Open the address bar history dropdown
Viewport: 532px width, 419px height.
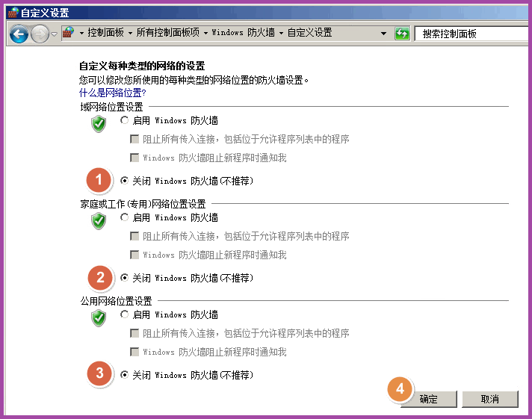[x=384, y=34]
